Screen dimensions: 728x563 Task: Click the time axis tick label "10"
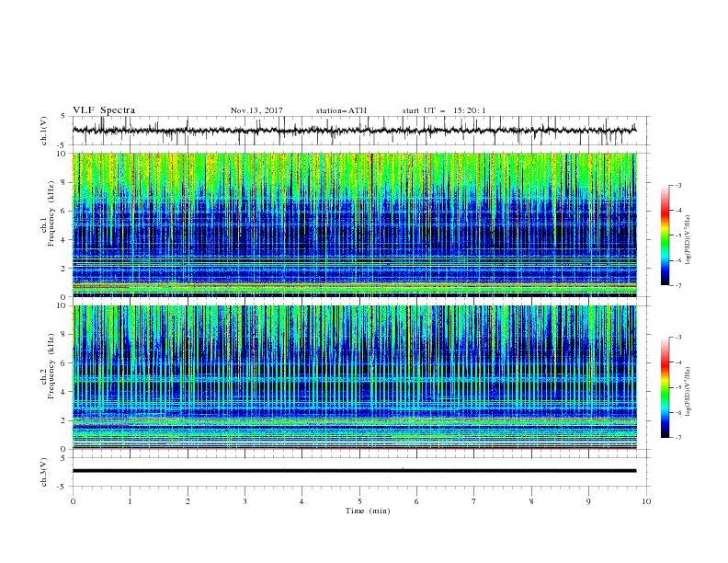(646, 501)
